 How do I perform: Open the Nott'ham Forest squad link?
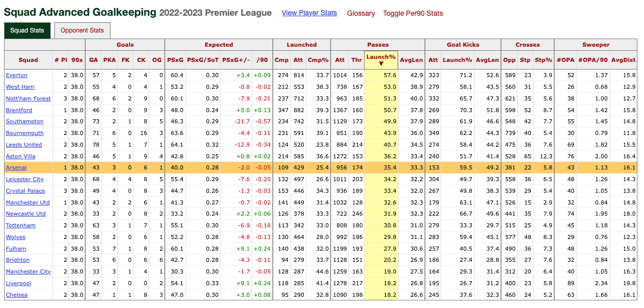[28, 98]
